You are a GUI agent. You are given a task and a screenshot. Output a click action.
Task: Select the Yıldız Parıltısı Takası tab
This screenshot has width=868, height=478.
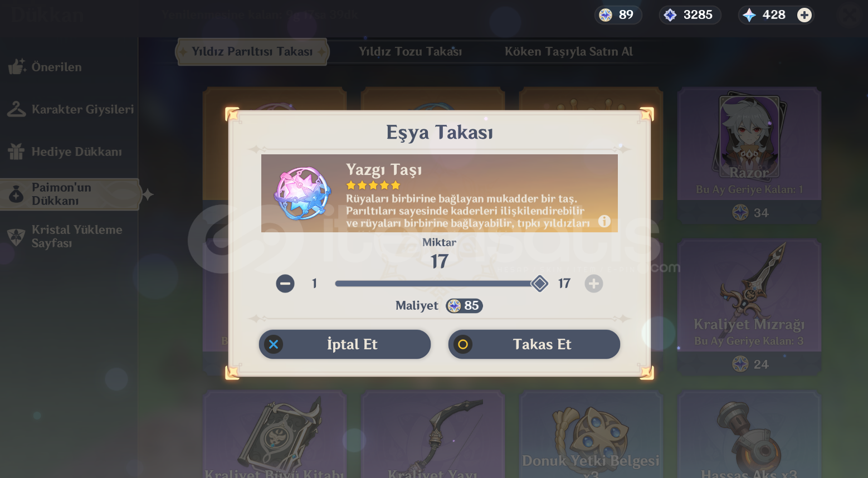tap(252, 52)
